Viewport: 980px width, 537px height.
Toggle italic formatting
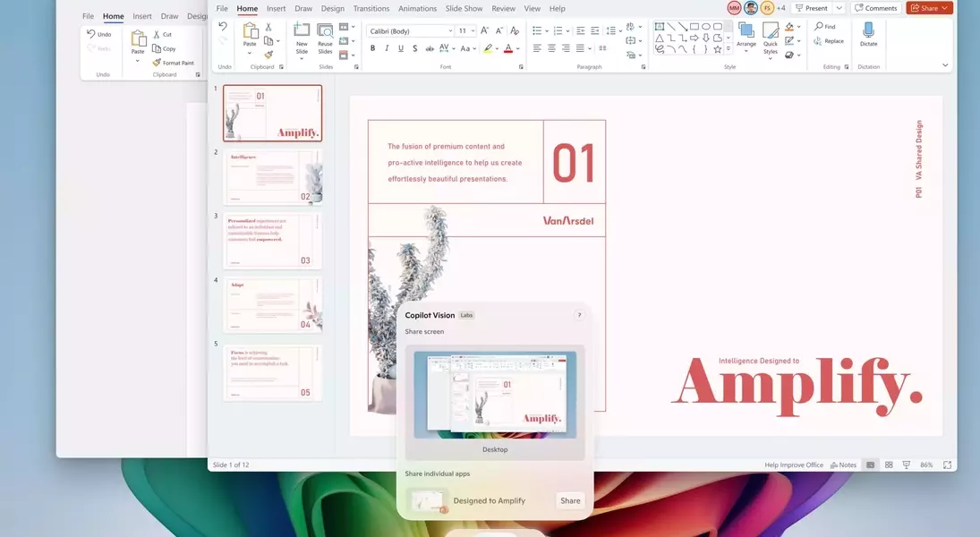pyautogui.click(x=386, y=47)
